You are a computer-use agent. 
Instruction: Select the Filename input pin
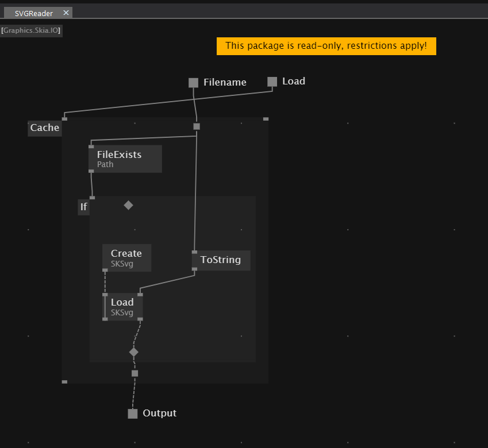pos(193,83)
